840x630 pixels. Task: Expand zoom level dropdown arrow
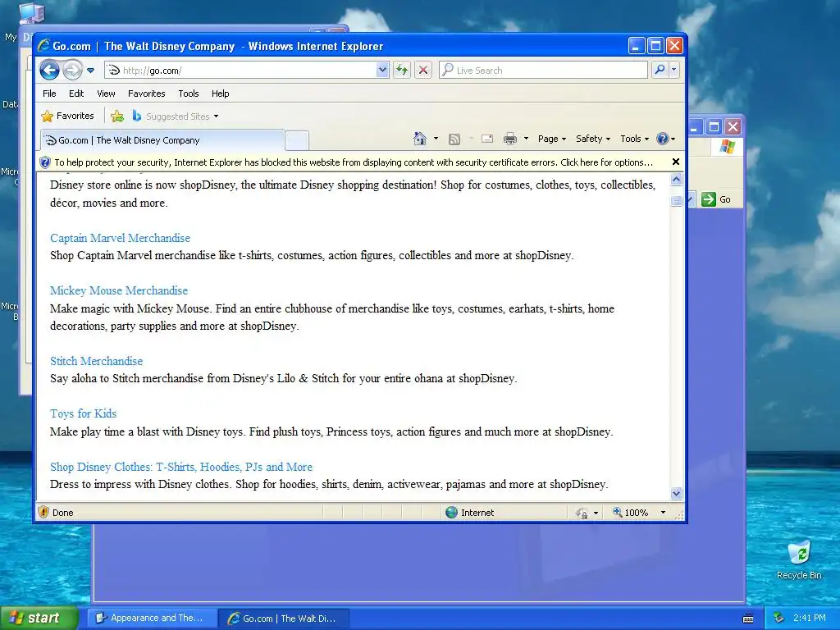click(x=663, y=512)
